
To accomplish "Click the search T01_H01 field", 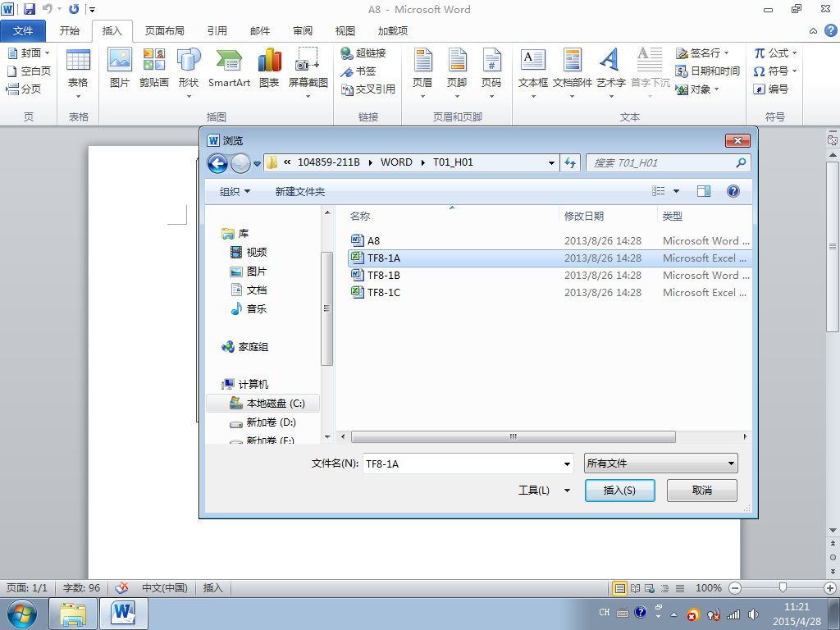I will pyautogui.click(x=668, y=163).
